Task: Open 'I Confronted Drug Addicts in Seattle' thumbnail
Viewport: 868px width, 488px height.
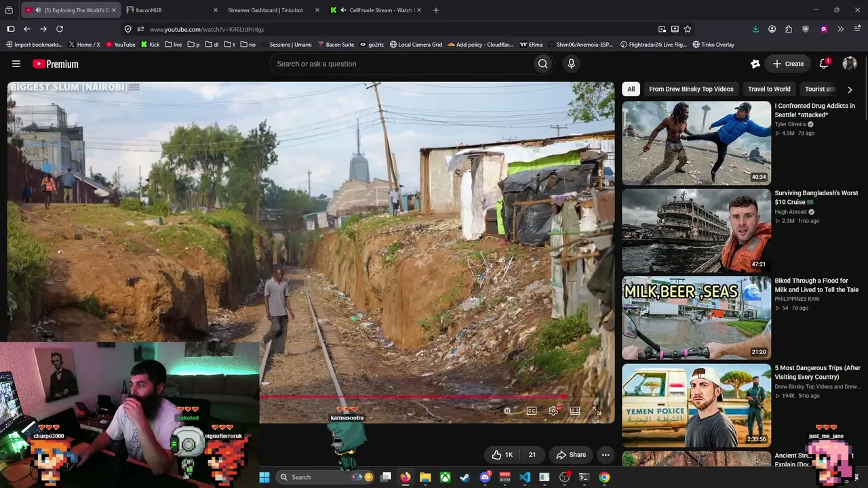Action: tap(696, 143)
